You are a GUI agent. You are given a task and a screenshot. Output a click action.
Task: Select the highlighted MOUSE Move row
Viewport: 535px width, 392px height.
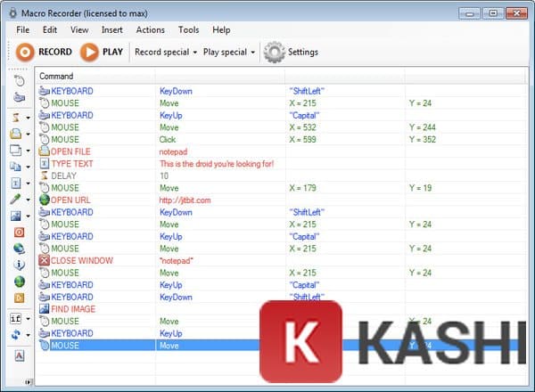pos(280,346)
